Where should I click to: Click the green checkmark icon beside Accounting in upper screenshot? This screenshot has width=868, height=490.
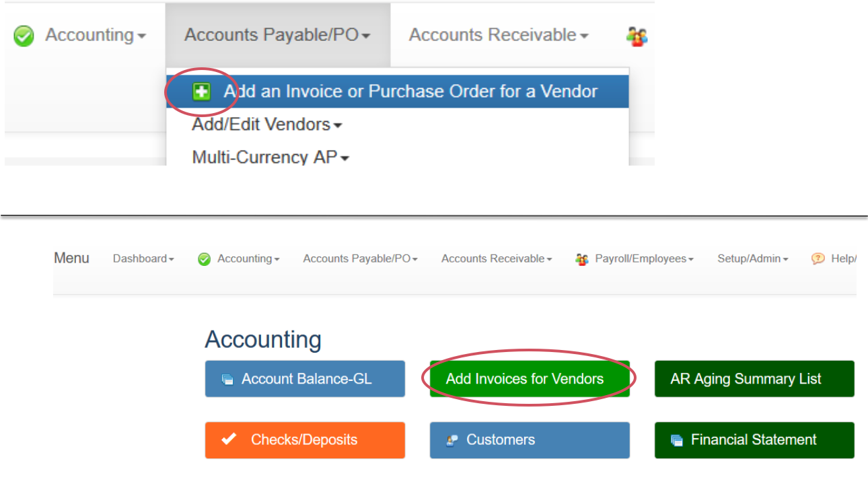point(24,36)
